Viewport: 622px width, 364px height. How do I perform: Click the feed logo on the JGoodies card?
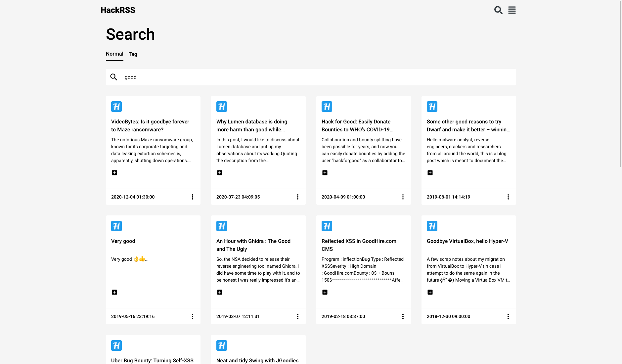click(222, 345)
